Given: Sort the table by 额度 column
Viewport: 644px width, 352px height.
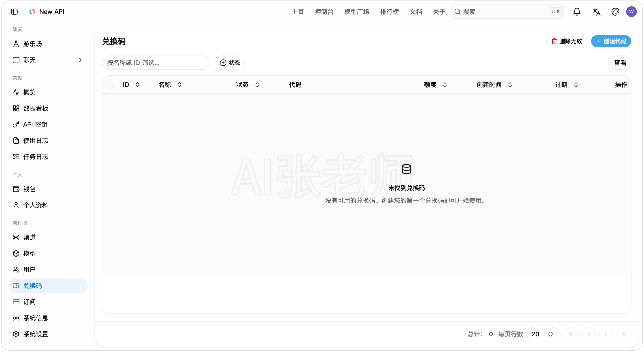Looking at the screenshot, I should click(435, 85).
